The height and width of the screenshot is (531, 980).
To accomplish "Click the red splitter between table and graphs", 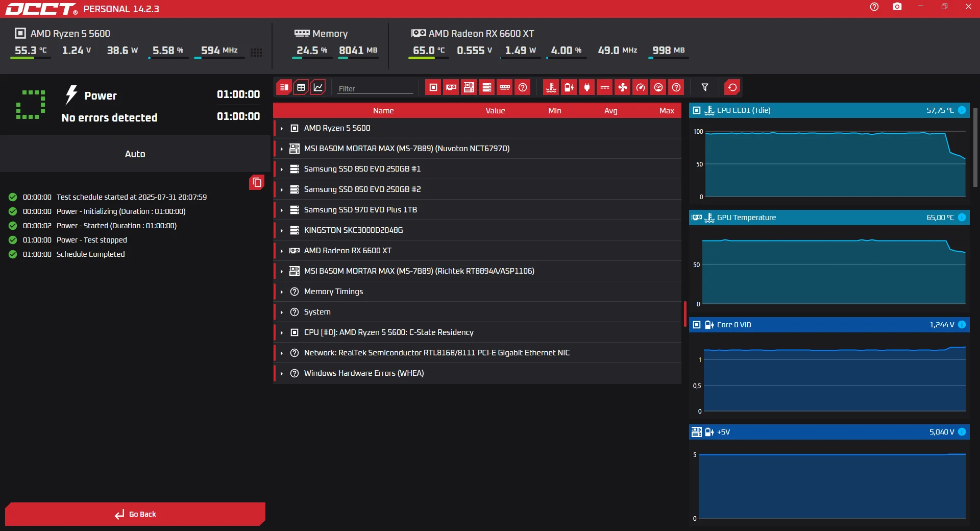I will [685, 313].
